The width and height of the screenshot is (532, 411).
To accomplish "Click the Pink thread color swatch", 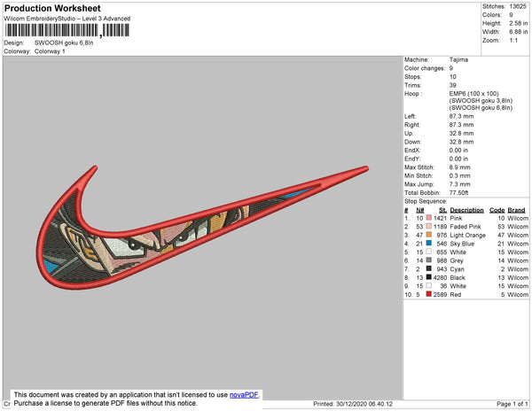I will (x=429, y=218).
